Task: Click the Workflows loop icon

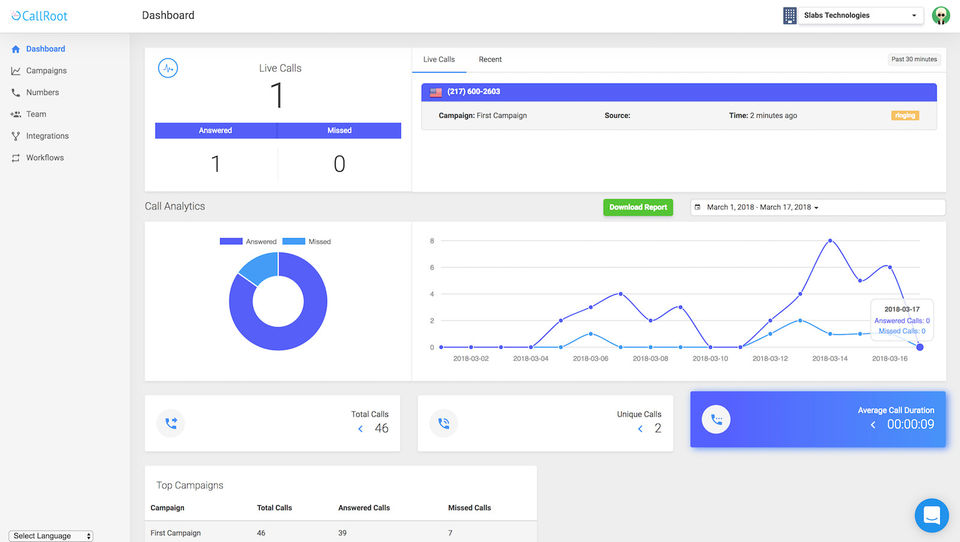Action: 16,158
